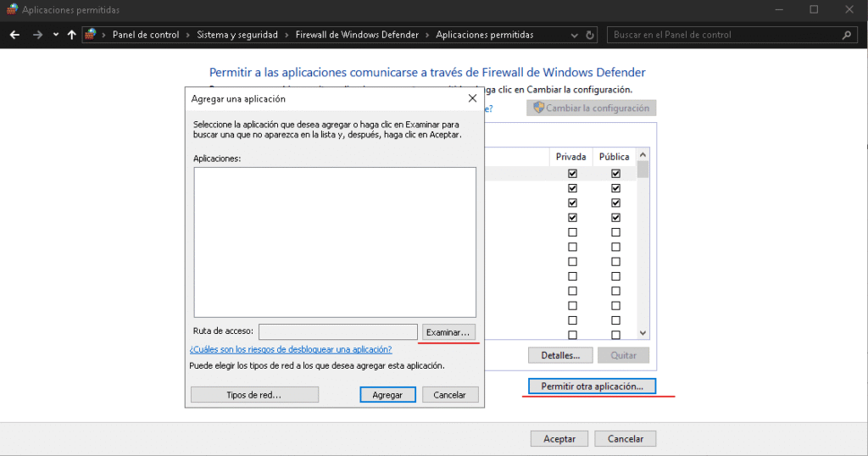Toggle the first Pública checkbox
The width and height of the screenshot is (868, 456).
click(615, 174)
